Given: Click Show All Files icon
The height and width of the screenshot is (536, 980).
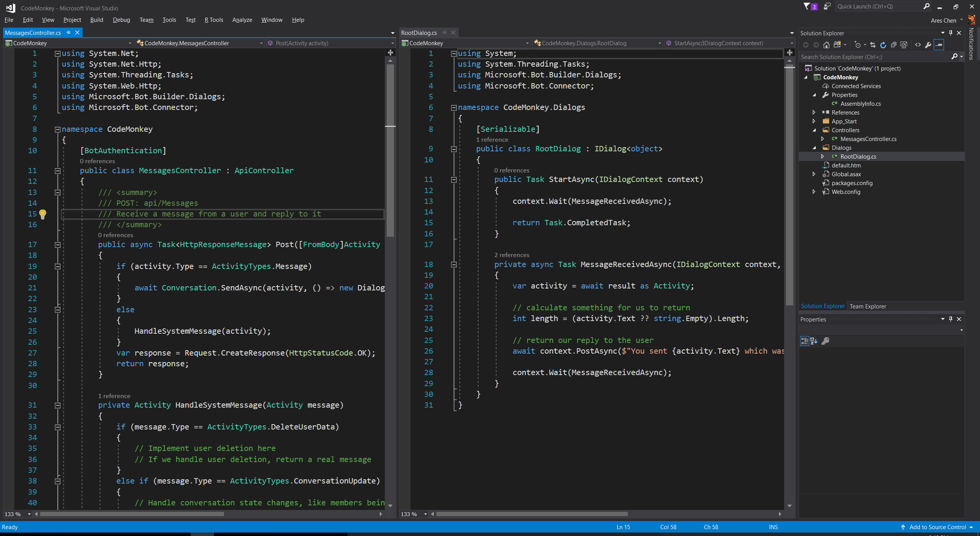Looking at the screenshot, I should (904, 45).
